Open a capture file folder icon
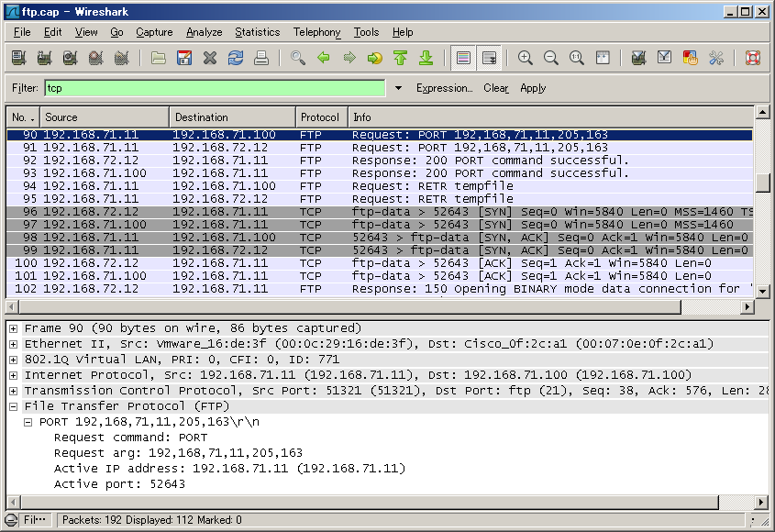This screenshot has height=532, width=775. [158, 58]
